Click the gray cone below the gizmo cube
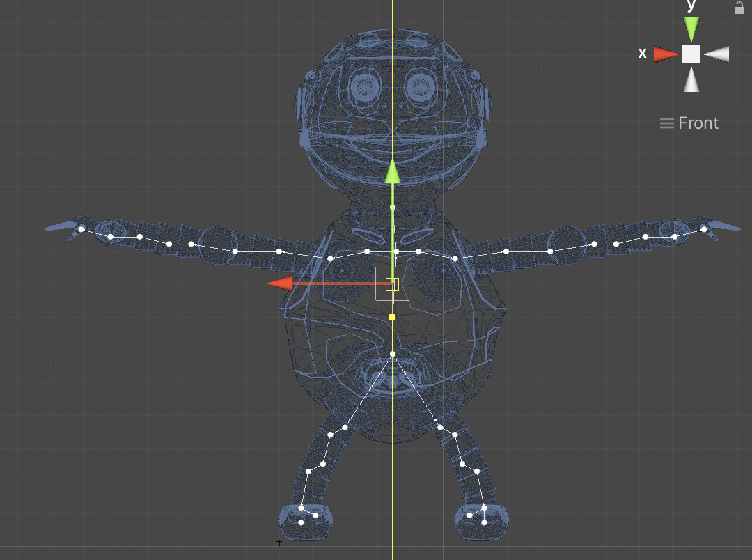This screenshot has height=560, width=752. pyautogui.click(x=691, y=79)
